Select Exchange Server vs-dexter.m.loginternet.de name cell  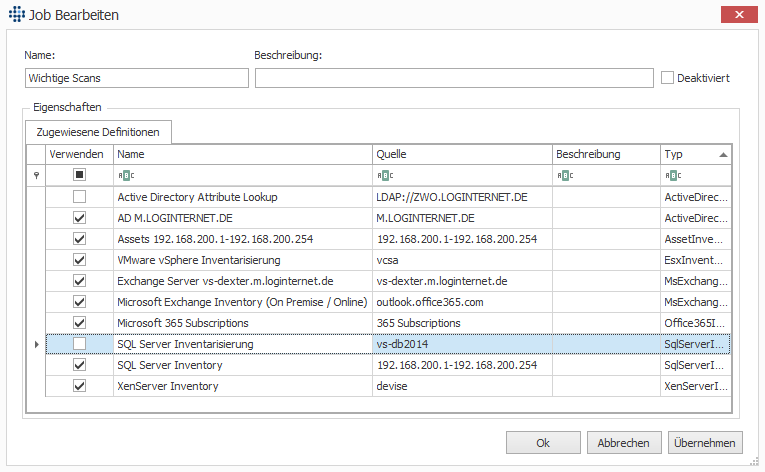(242, 281)
